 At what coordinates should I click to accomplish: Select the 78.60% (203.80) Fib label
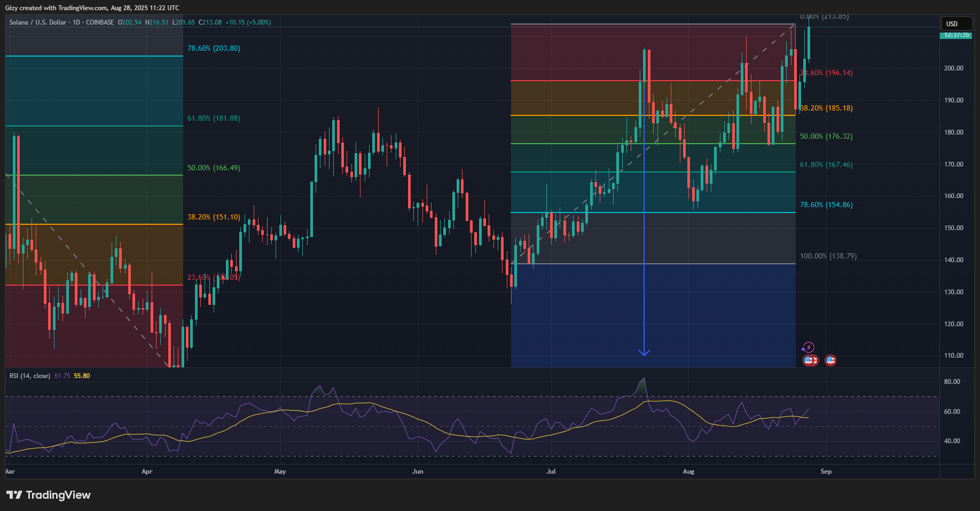pos(214,48)
